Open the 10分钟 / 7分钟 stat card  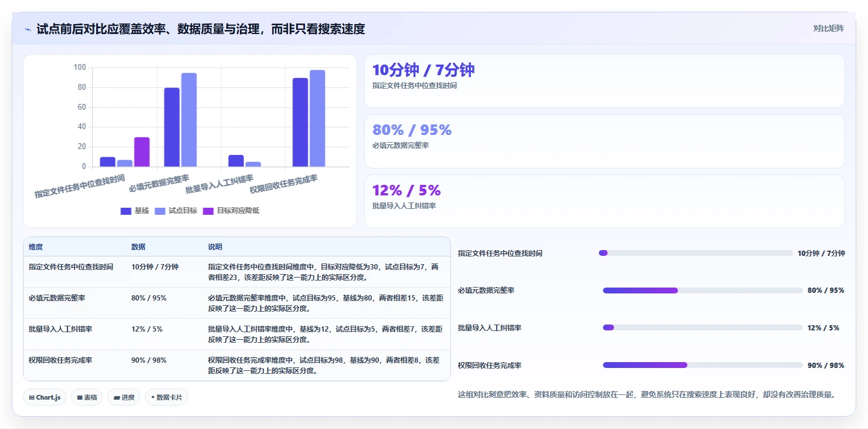coord(605,81)
